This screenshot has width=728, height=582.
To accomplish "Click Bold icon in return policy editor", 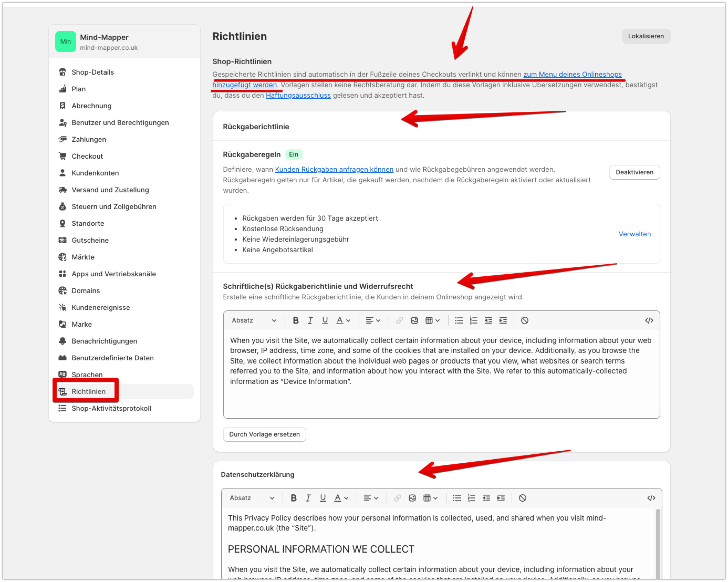I will coord(295,320).
